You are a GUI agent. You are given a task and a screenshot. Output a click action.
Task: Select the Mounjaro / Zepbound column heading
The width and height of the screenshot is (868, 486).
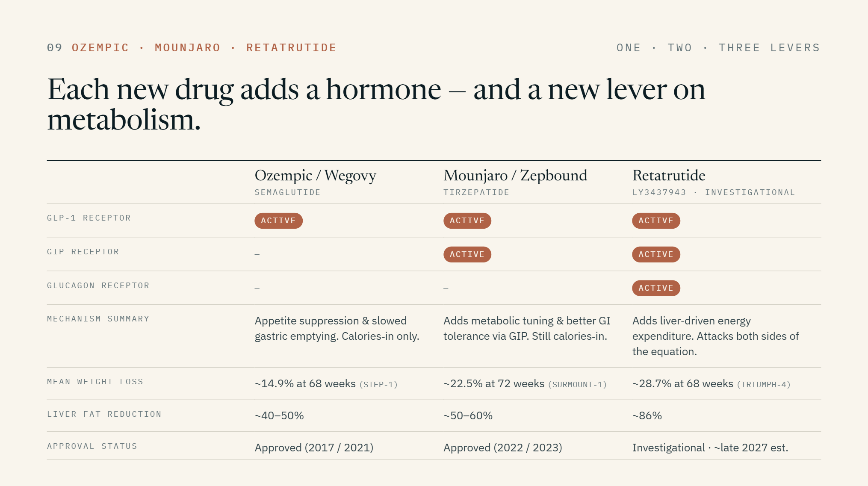click(x=515, y=176)
